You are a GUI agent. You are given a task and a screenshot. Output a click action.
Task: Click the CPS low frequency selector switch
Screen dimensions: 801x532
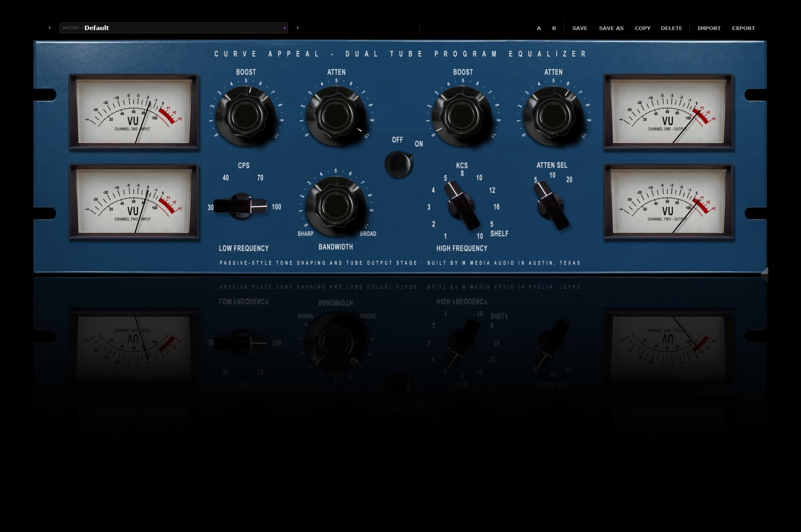point(241,206)
